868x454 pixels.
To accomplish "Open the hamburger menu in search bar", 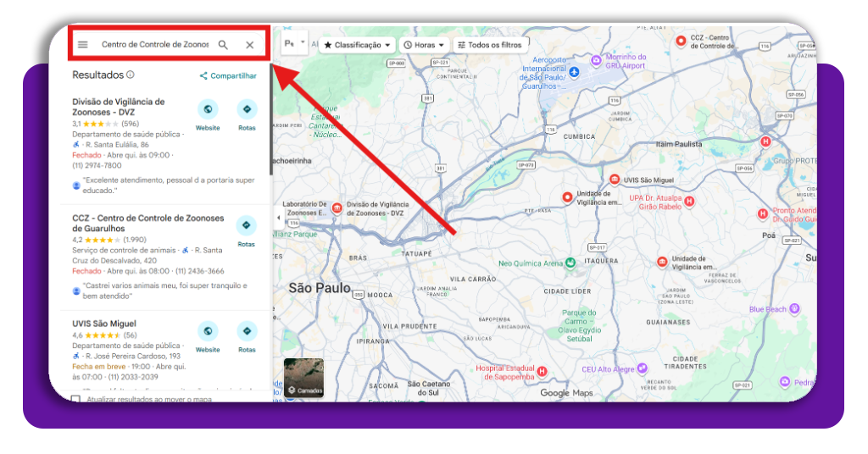I will [82, 45].
